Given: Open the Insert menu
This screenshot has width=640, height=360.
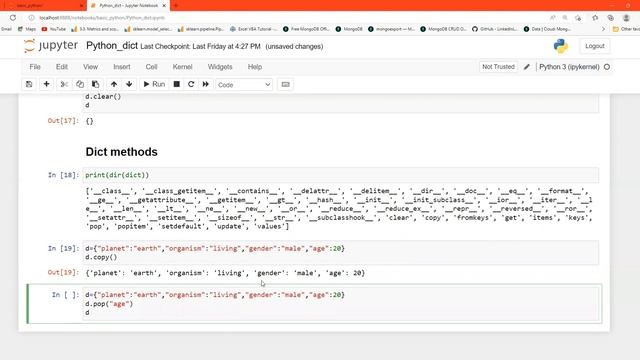Looking at the screenshot, I should (x=122, y=67).
